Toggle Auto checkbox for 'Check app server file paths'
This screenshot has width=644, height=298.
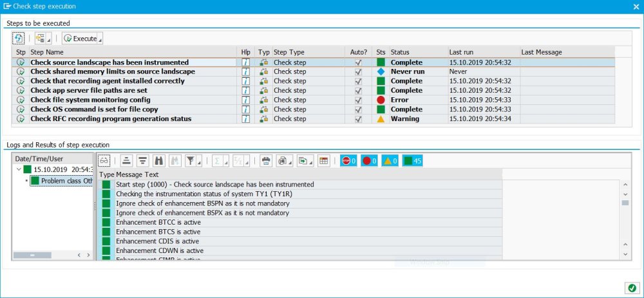pos(359,90)
